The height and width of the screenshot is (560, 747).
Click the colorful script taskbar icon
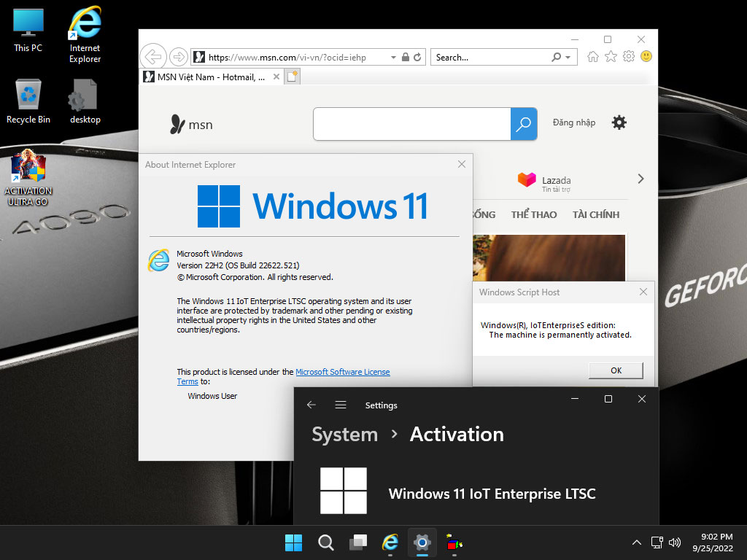(x=454, y=542)
